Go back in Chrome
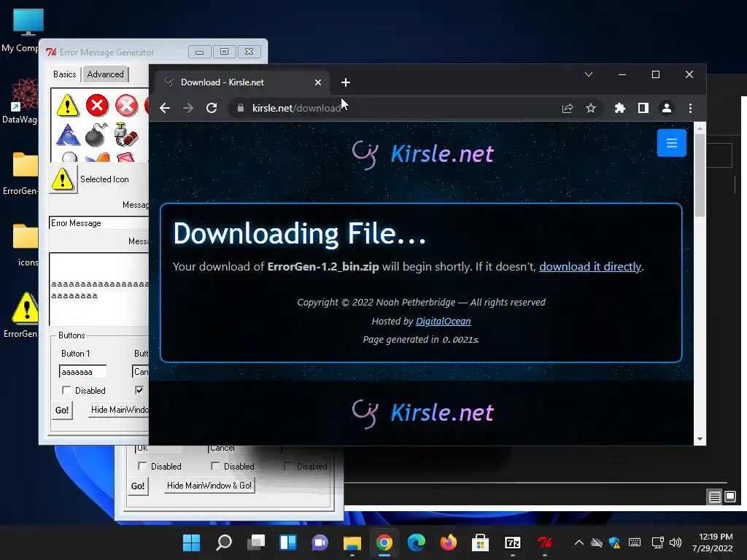Viewport: 747px width, 560px height. coord(165,108)
